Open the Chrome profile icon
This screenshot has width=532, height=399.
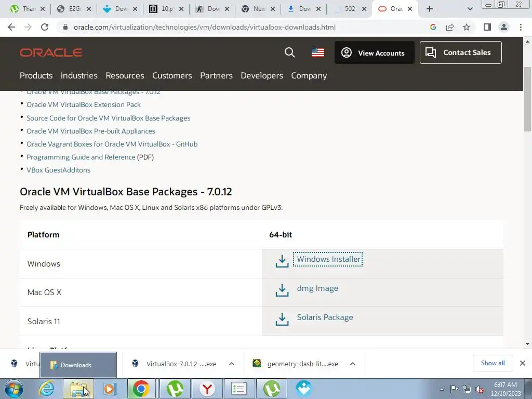[504, 27]
